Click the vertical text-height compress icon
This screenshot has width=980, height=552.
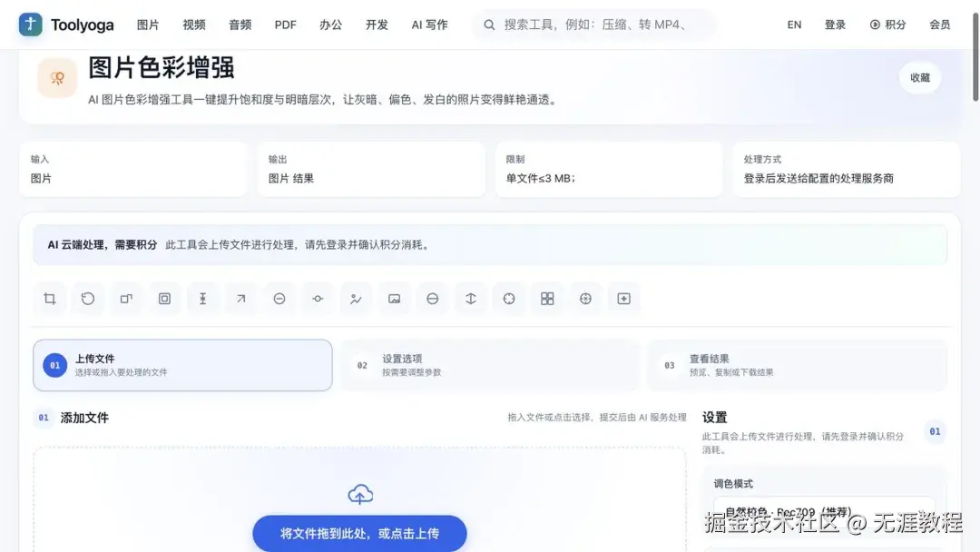202,299
